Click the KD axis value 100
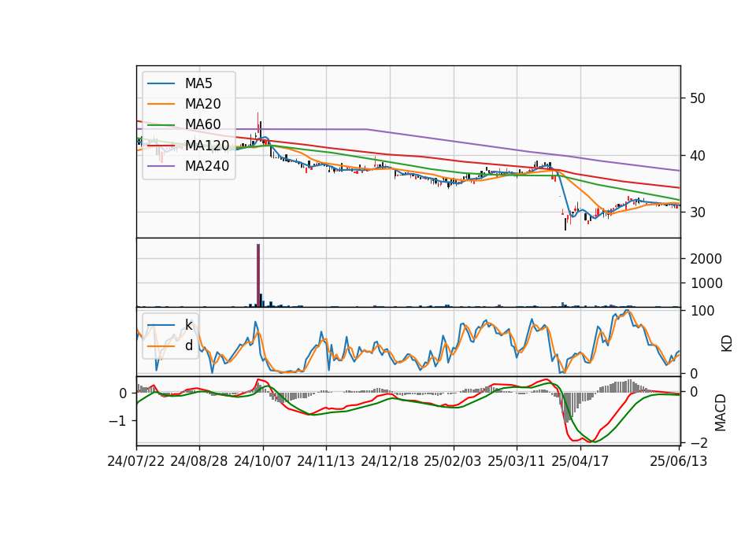 (x=702, y=311)
